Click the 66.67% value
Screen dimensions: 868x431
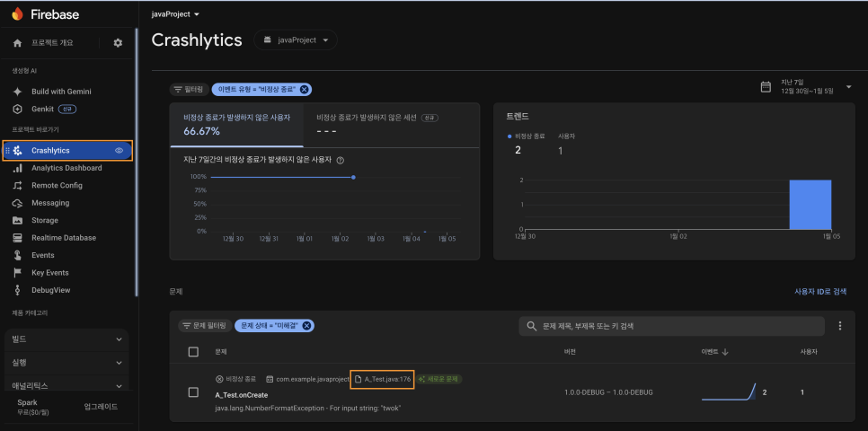201,131
